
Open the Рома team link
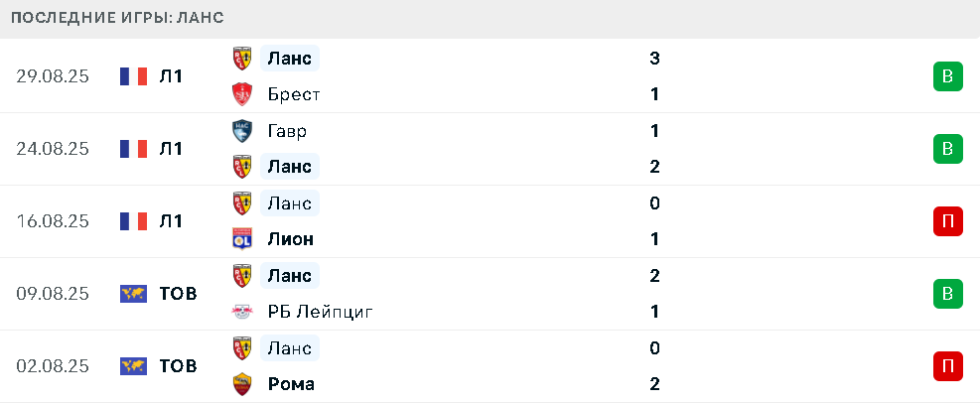[x=291, y=384]
